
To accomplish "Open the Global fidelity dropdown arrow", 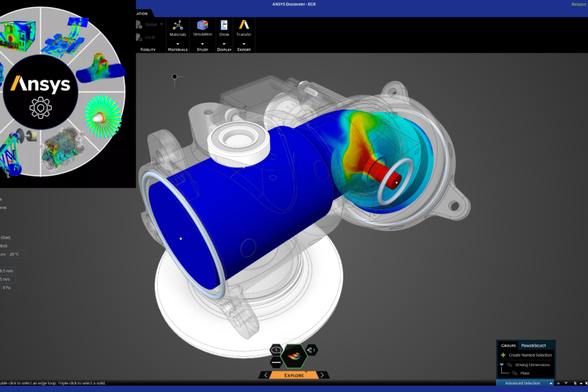I will pos(162,25).
